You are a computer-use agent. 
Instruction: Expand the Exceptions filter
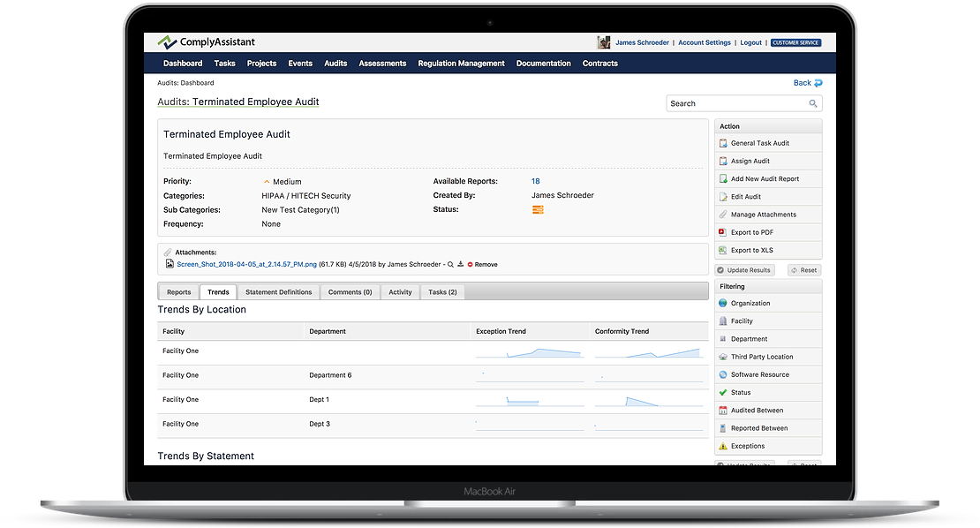tap(747, 446)
